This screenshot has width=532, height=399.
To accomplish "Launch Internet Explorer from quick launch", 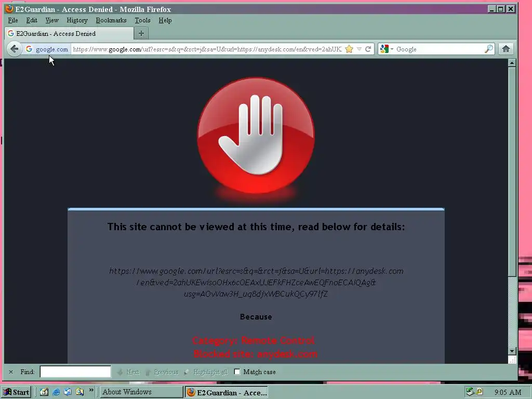I will click(56, 392).
